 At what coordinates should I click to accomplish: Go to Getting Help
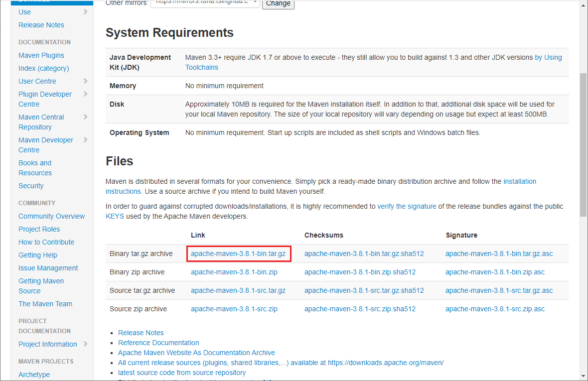(x=38, y=255)
